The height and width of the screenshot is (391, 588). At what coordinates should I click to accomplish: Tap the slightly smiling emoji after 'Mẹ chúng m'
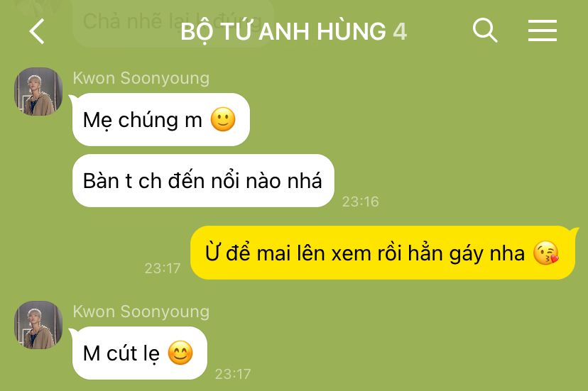click(223, 120)
